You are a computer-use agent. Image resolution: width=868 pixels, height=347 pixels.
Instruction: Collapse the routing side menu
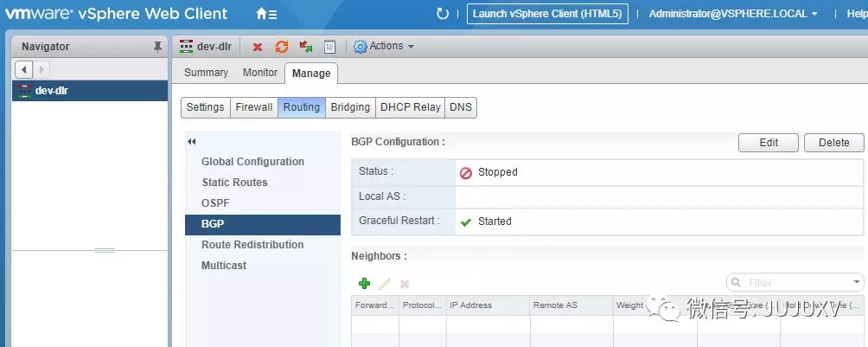coord(192,142)
